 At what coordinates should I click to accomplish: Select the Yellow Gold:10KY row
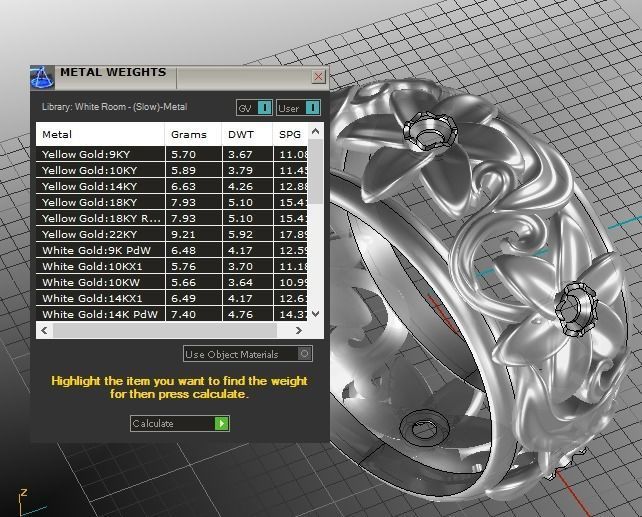172,170
